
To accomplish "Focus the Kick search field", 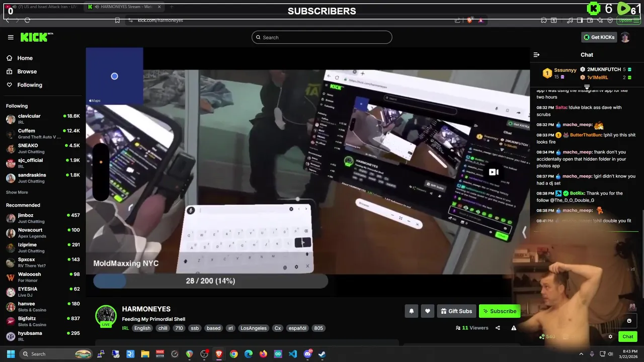I will click(x=322, y=37).
